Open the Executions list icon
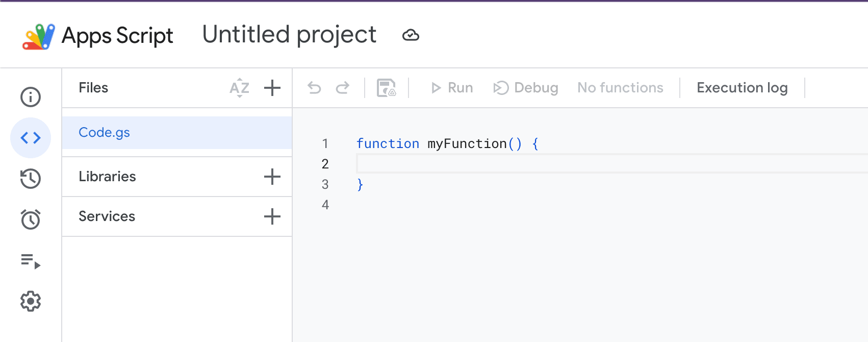 pos(31,261)
